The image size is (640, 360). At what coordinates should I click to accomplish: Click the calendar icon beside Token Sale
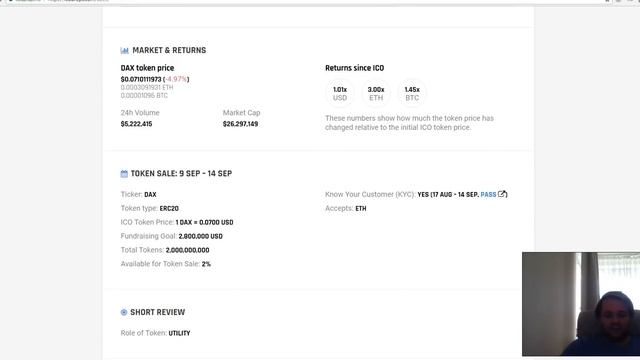pos(124,174)
